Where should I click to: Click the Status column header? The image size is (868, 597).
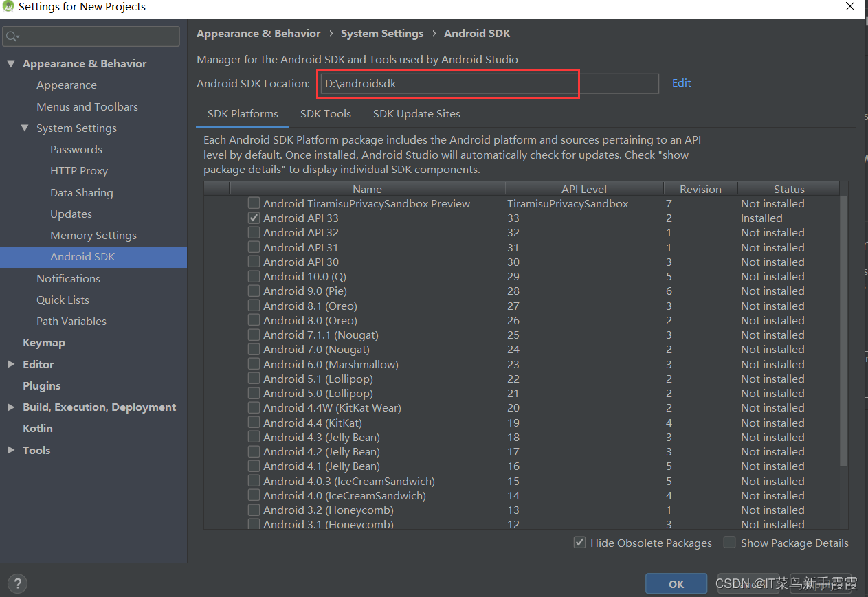(x=789, y=189)
